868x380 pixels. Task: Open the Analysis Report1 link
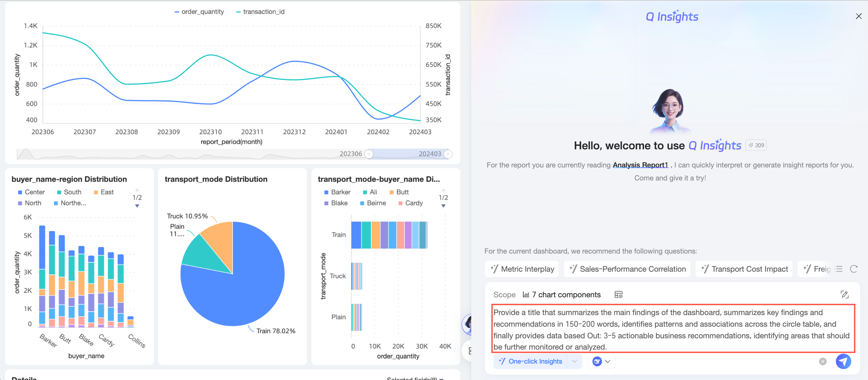click(x=640, y=165)
